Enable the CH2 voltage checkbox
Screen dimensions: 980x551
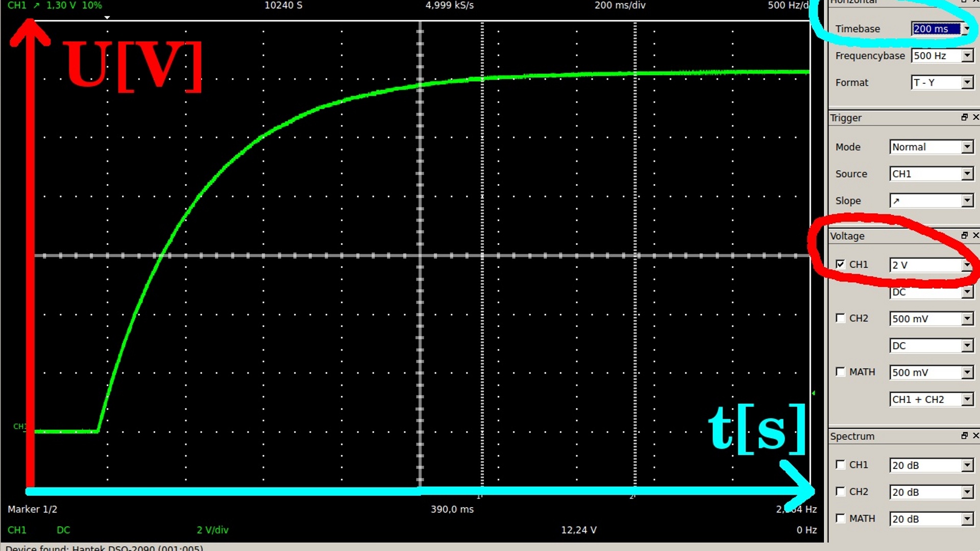840,318
